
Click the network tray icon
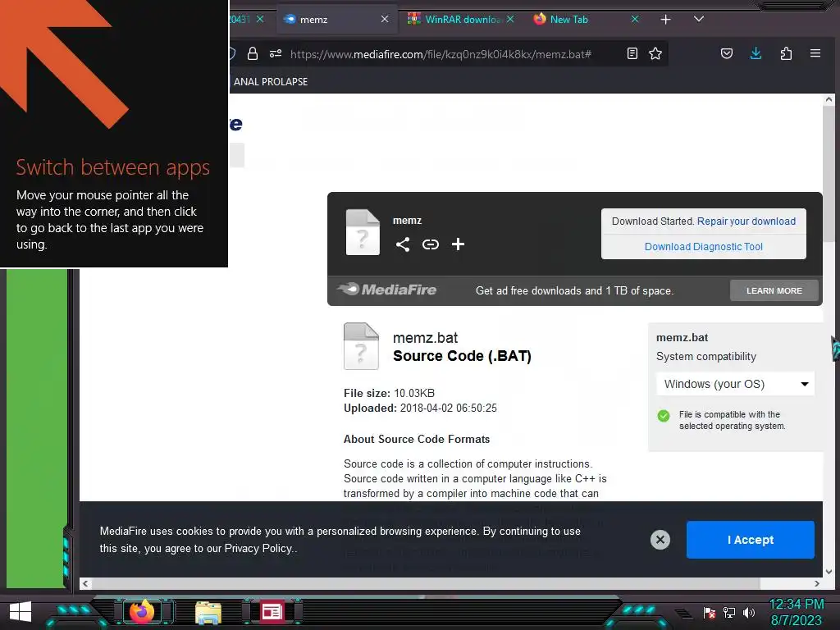tap(729, 612)
